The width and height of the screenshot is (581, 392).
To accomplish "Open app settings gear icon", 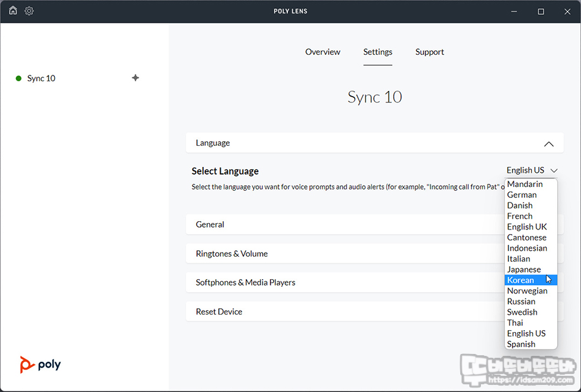I will [x=29, y=11].
